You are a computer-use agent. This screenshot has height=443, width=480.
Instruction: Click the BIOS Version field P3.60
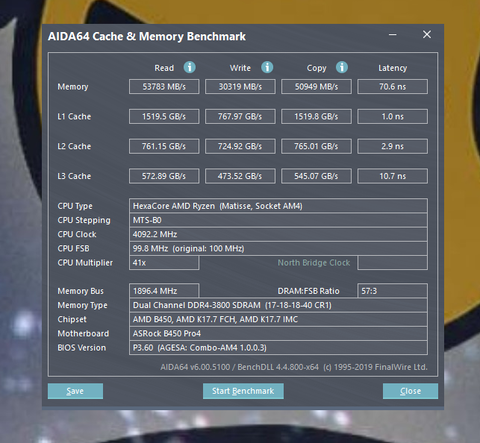pyautogui.click(x=278, y=348)
